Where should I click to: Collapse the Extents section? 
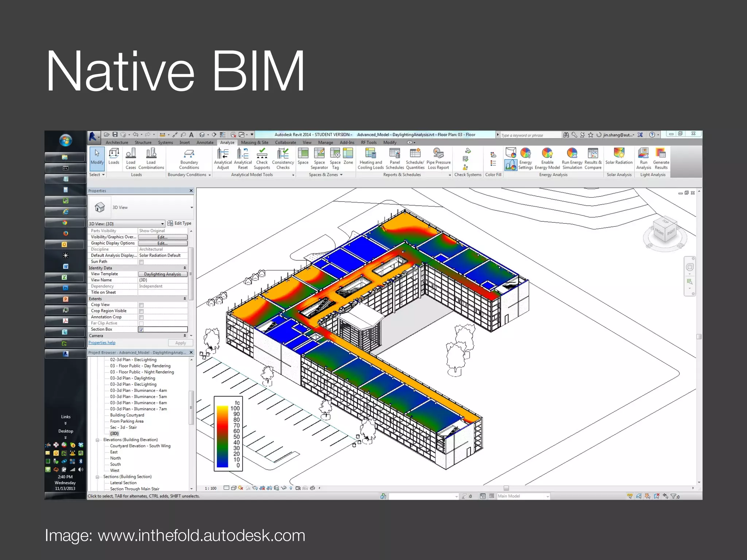185,299
